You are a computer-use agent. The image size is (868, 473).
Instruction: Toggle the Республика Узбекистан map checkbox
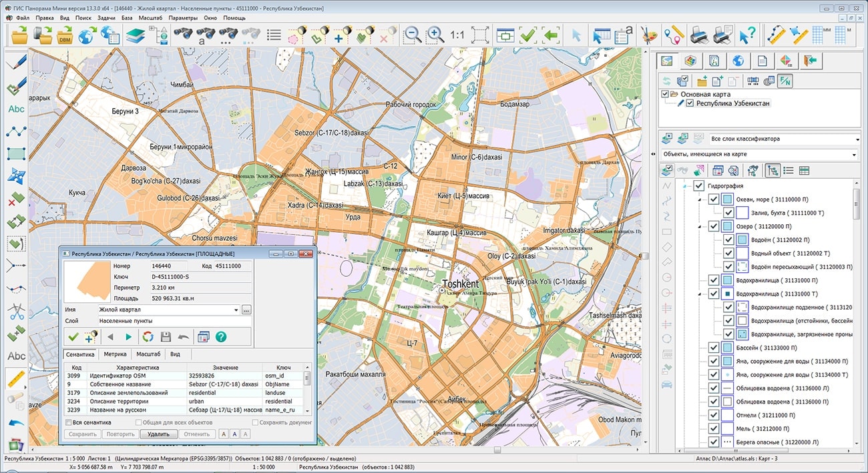[690, 103]
